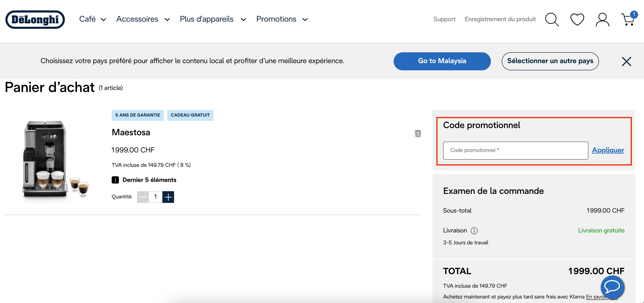Open the Promotions menu

(282, 19)
